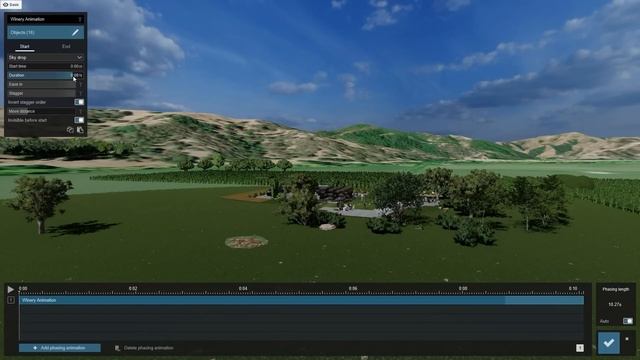
Task: Switch to the Start tab
Action: click(x=24, y=47)
